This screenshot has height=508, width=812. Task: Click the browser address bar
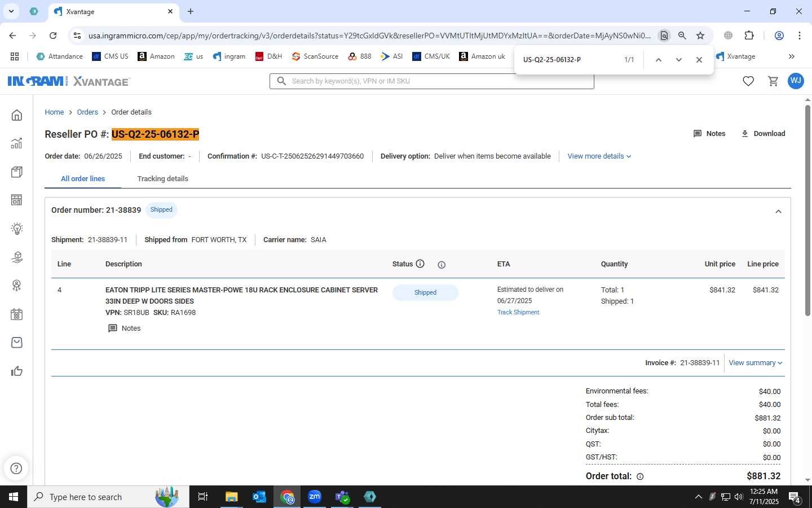pyautogui.click(x=369, y=36)
